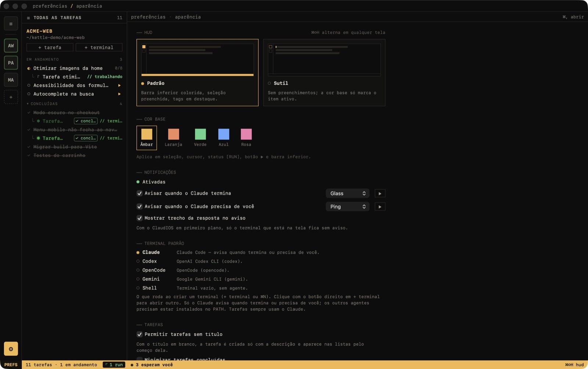Toggle Permitir tarefas sem título checkbox
Screen dimensions: 588x369
pos(140,334)
